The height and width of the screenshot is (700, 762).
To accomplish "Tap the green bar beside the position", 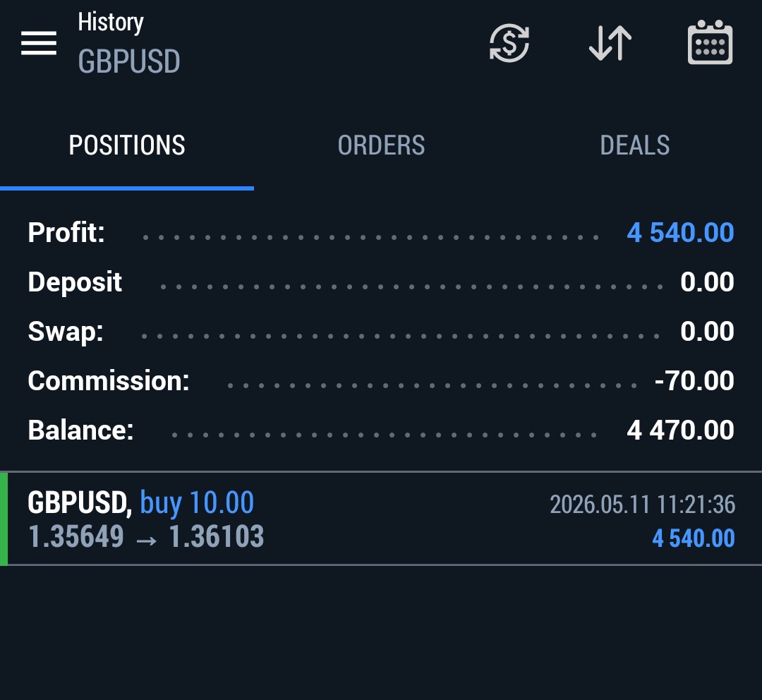I will click(4, 519).
